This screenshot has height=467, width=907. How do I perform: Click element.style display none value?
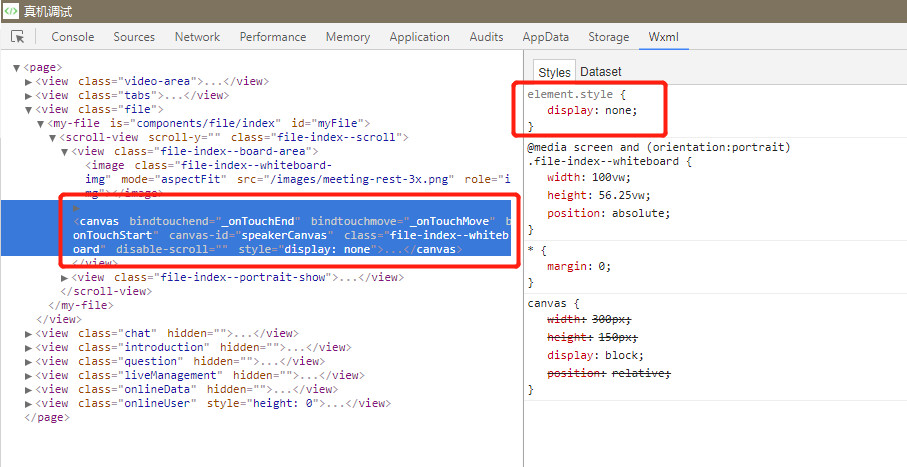pyautogui.click(x=618, y=110)
